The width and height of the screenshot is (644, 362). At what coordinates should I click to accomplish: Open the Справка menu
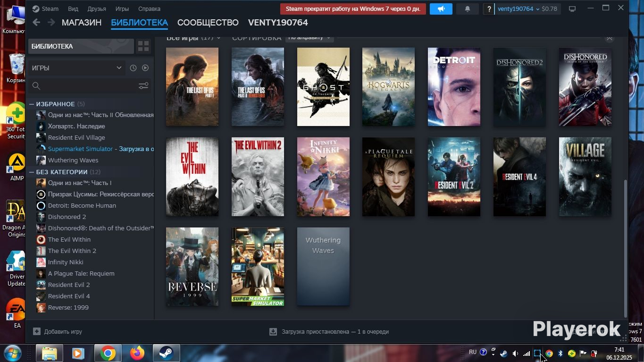pos(149,9)
